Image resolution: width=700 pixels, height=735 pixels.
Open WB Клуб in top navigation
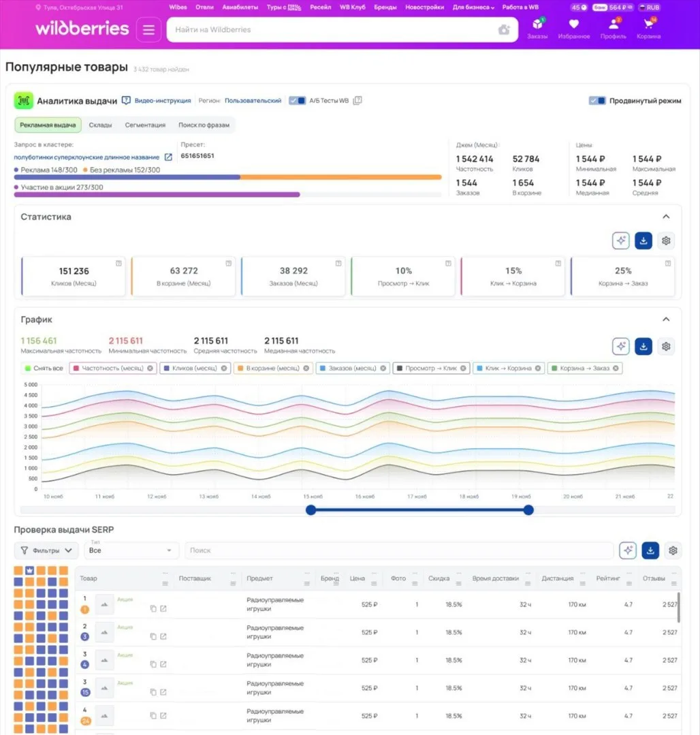(x=352, y=7)
